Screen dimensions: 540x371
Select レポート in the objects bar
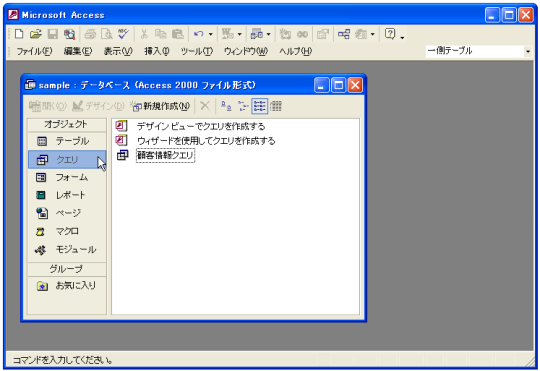pos(67,195)
